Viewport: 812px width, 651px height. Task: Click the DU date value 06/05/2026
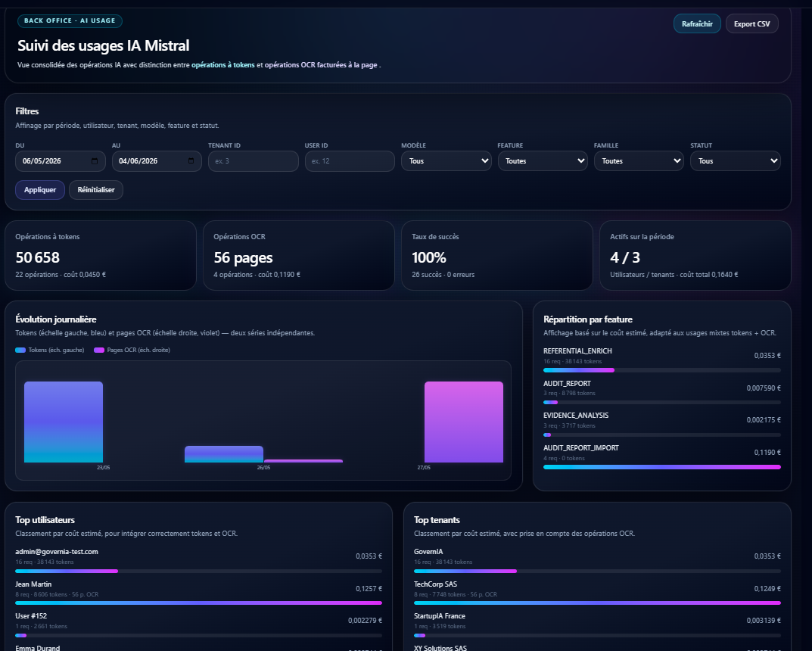[x=42, y=161]
